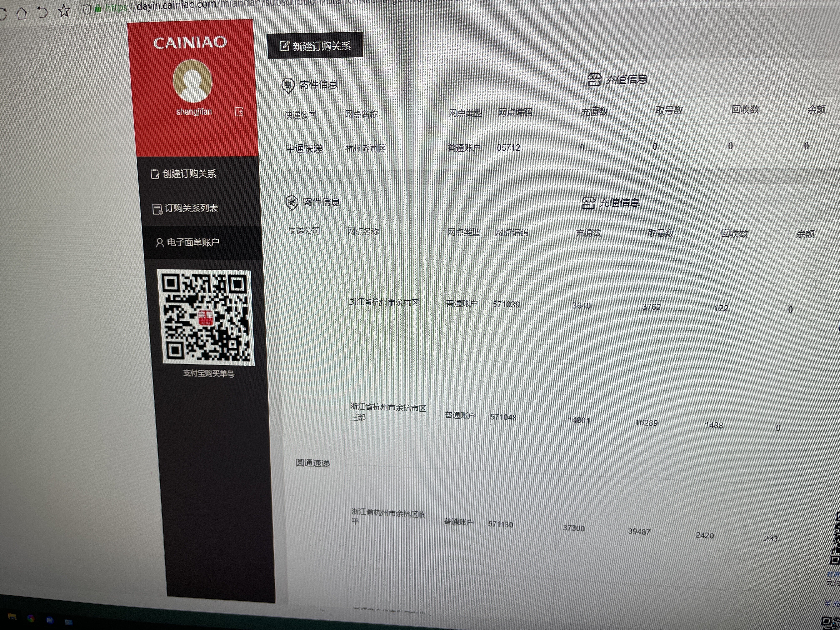
Task: Click recycle count 2420
Action: pyautogui.click(x=705, y=535)
